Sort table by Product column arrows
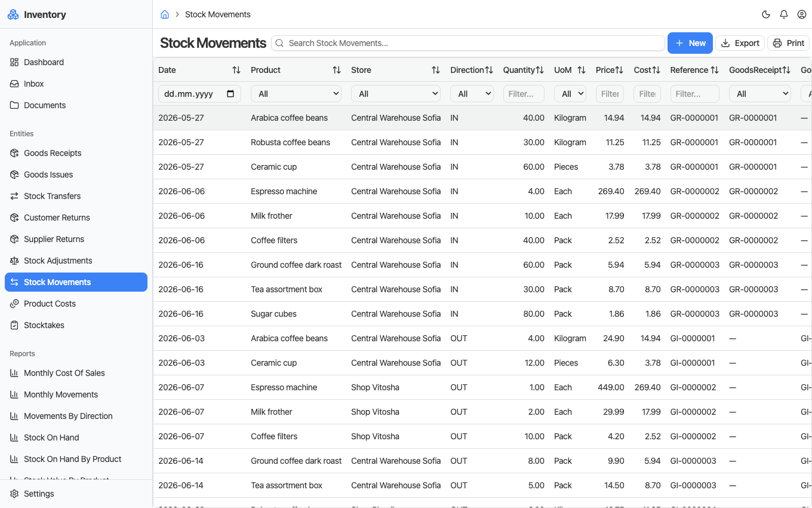The image size is (812, 508). tap(337, 70)
